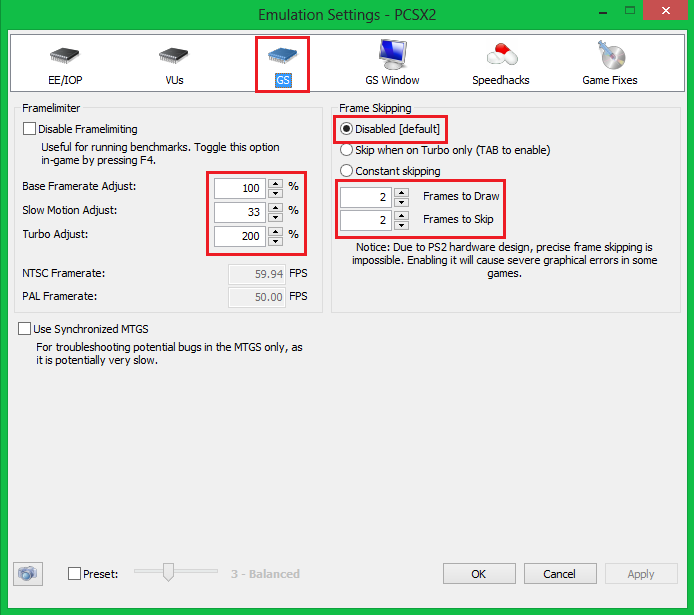Screen dimensions: 694x615
Task: Increase Slow Motion Adjust value
Action: point(276,207)
